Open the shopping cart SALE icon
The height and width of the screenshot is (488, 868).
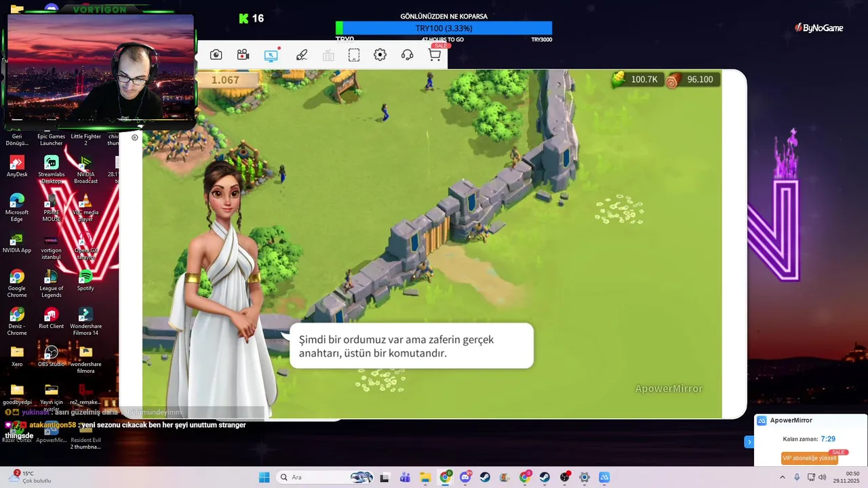[435, 54]
